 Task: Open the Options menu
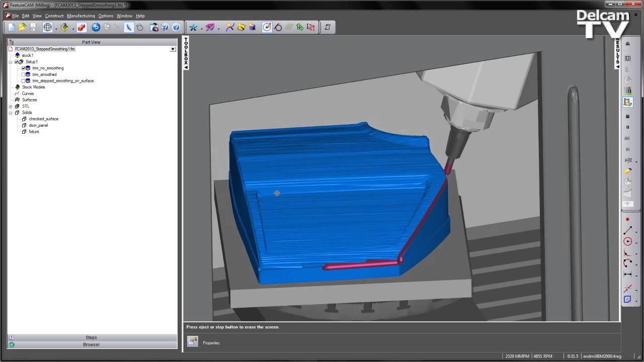[106, 16]
